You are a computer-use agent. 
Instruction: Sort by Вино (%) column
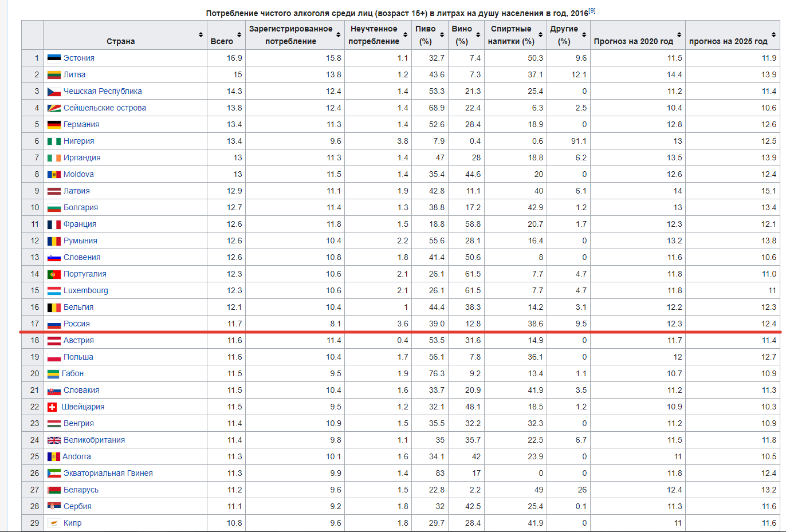[478, 35]
